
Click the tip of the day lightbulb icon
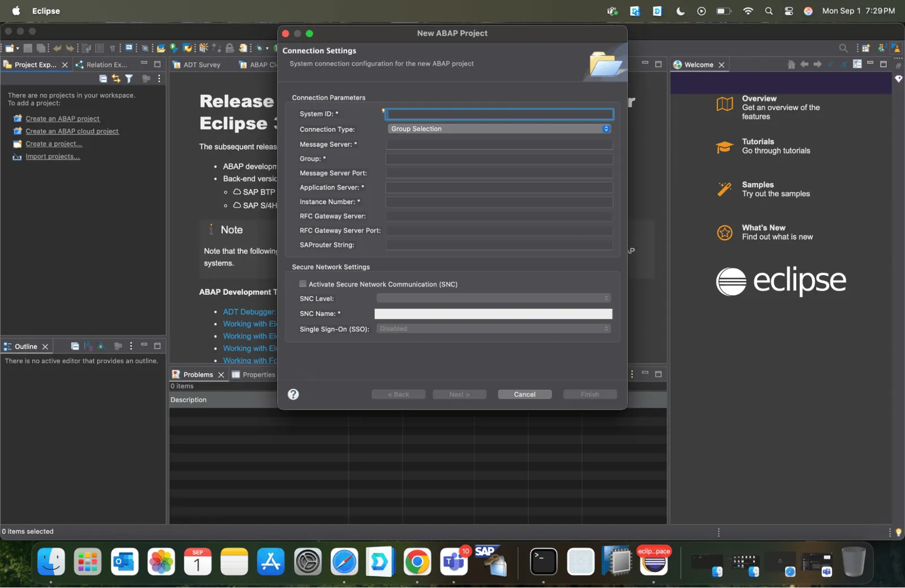(898, 532)
